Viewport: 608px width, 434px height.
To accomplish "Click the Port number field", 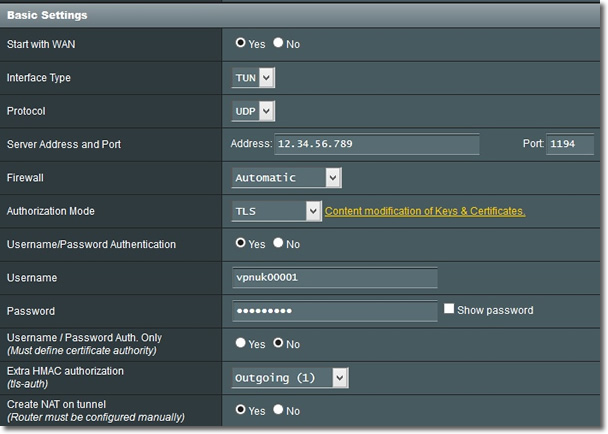I will pyautogui.click(x=570, y=144).
